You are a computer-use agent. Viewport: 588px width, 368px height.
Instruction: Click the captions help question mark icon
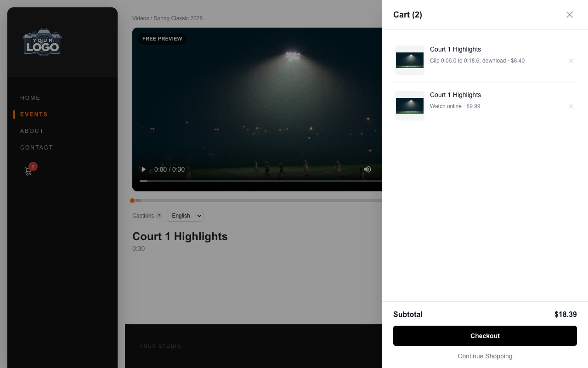point(159,216)
